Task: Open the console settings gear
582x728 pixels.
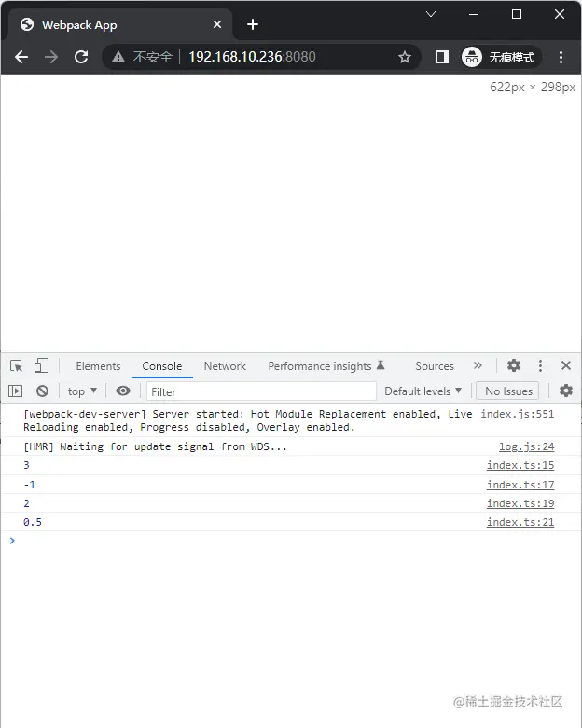Action: pos(566,391)
